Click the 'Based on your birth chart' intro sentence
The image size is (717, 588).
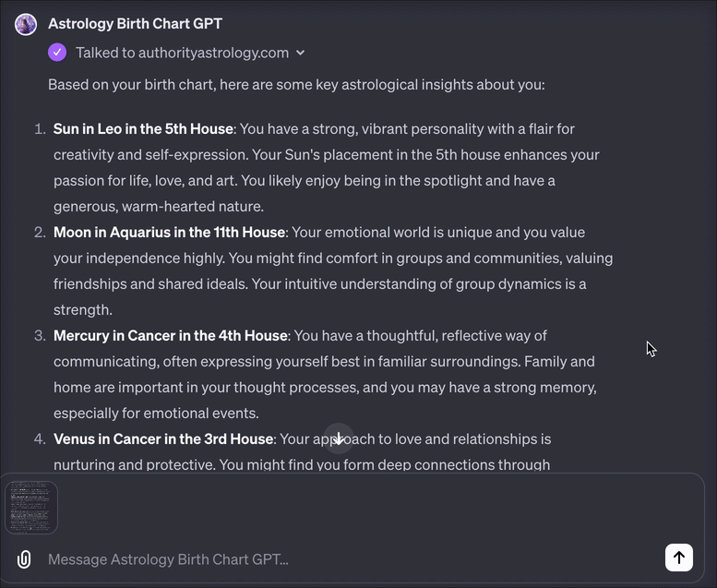[296, 85]
